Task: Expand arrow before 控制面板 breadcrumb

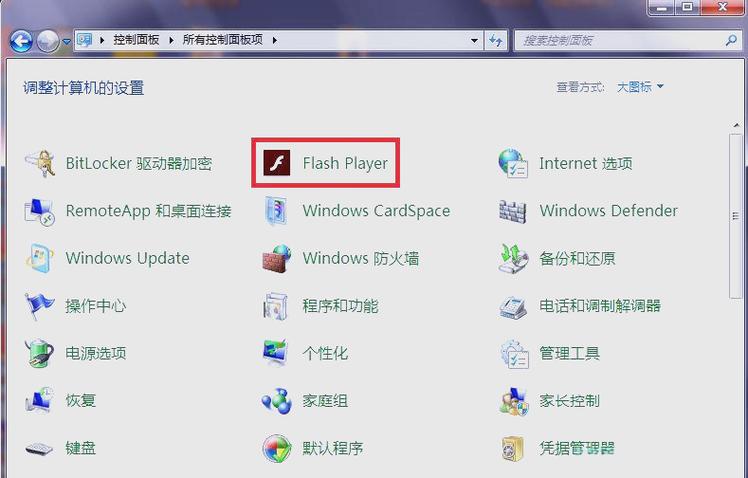Action: pyautogui.click(x=102, y=40)
